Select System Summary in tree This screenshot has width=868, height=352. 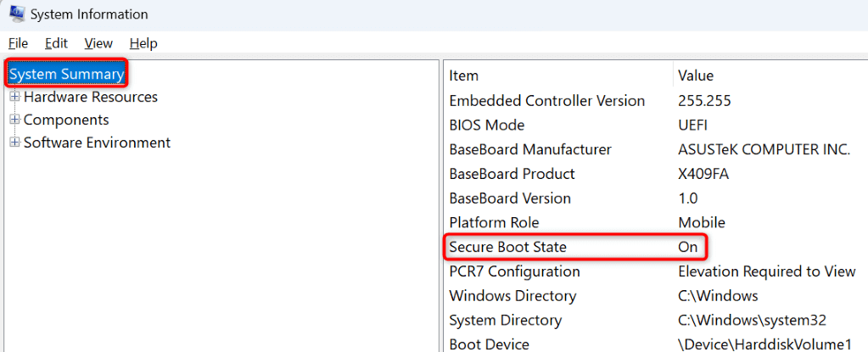click(x=66, y=75)
